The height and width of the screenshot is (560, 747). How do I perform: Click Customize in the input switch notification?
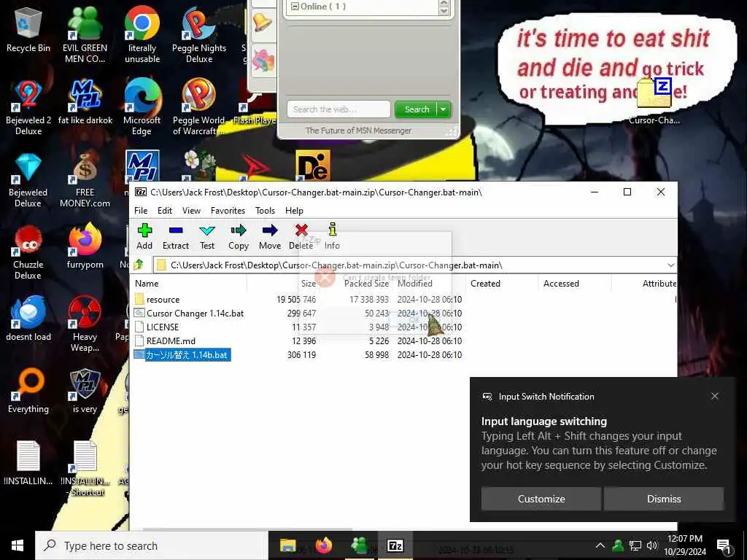(x=541, y=499)
